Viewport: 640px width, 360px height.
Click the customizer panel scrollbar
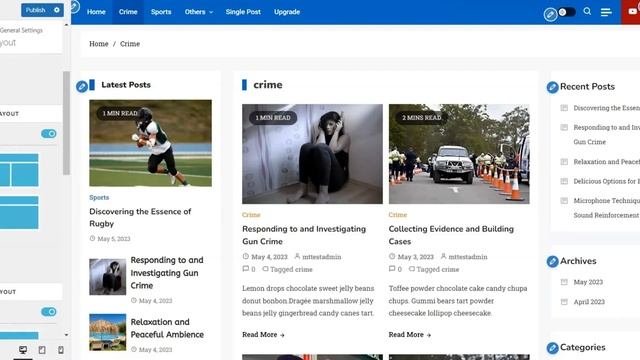[66, 122]
